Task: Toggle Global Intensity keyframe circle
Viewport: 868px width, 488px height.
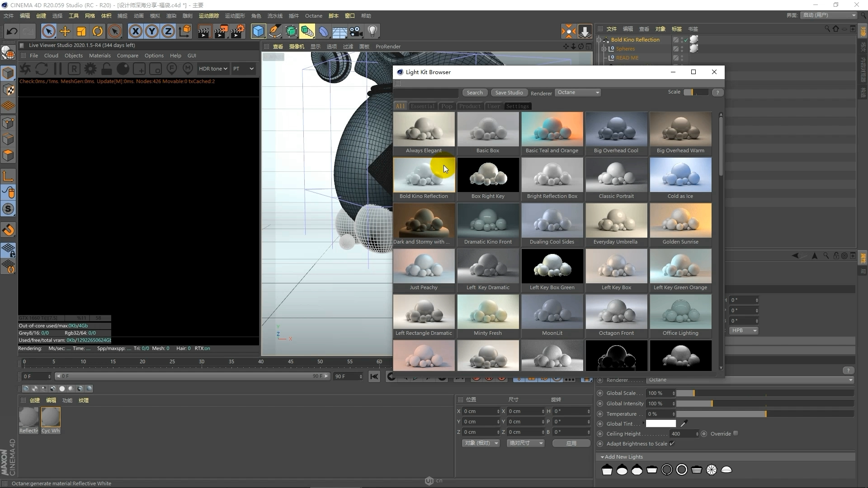Action: [600, 404]
